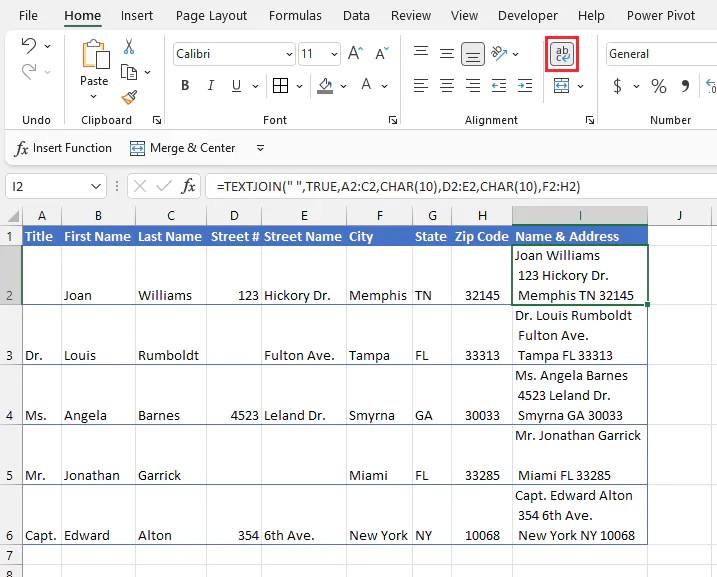Open the Power Pivot tab

pos(661,16)
